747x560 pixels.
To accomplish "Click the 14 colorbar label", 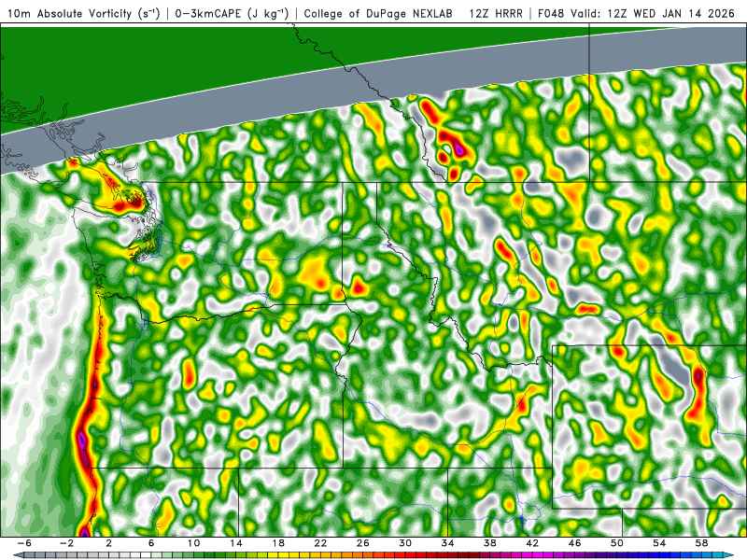I will [x=236, y=543].
